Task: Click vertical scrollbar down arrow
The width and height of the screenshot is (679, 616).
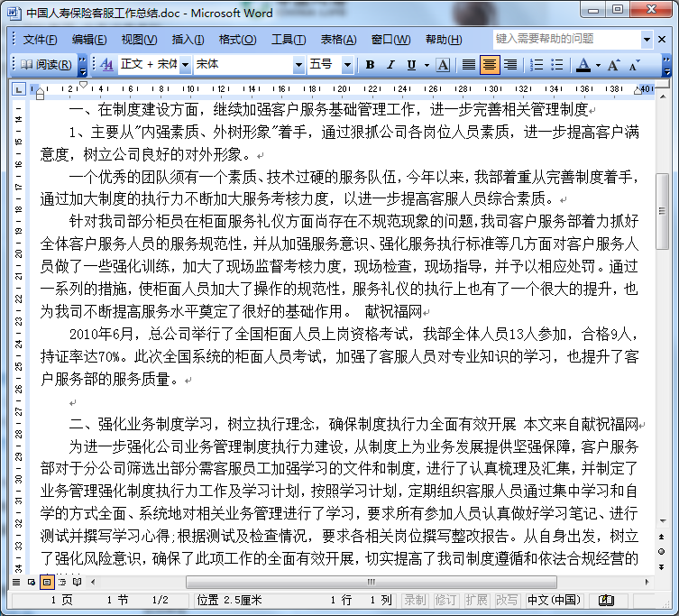Action: click(x=662, y=520)
